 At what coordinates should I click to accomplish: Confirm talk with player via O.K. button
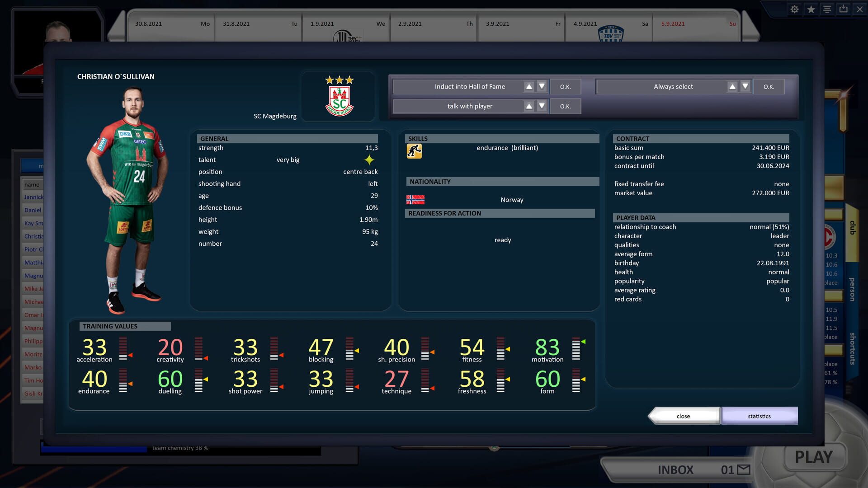(x=565, y=106)
